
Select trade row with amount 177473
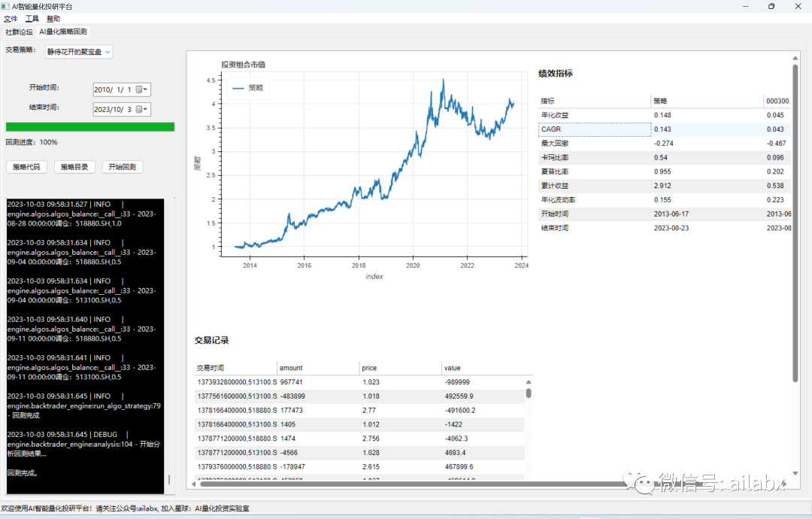click(x=359, y=410)
